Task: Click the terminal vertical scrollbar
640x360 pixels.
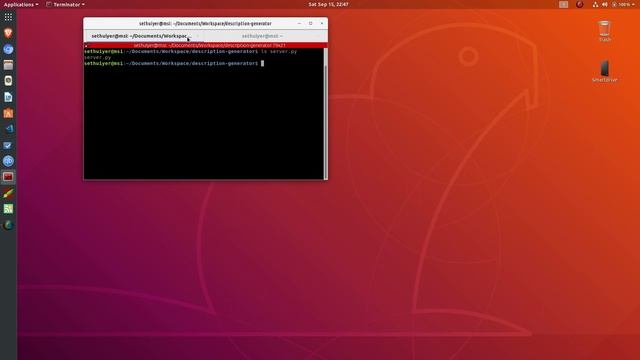Action: click(x=325, y=113)
